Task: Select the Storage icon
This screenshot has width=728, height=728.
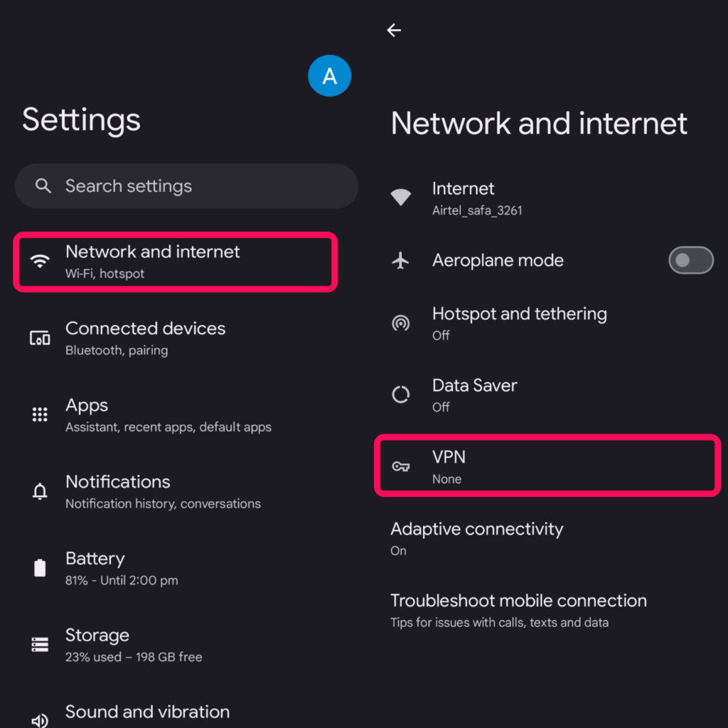Action: click(39, 644)
